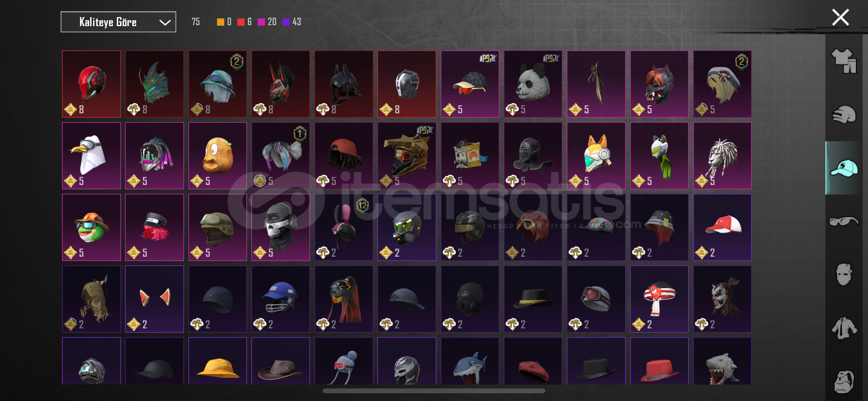Filter by the purple rarity square
Screen dimensions: 868x401
286,22
